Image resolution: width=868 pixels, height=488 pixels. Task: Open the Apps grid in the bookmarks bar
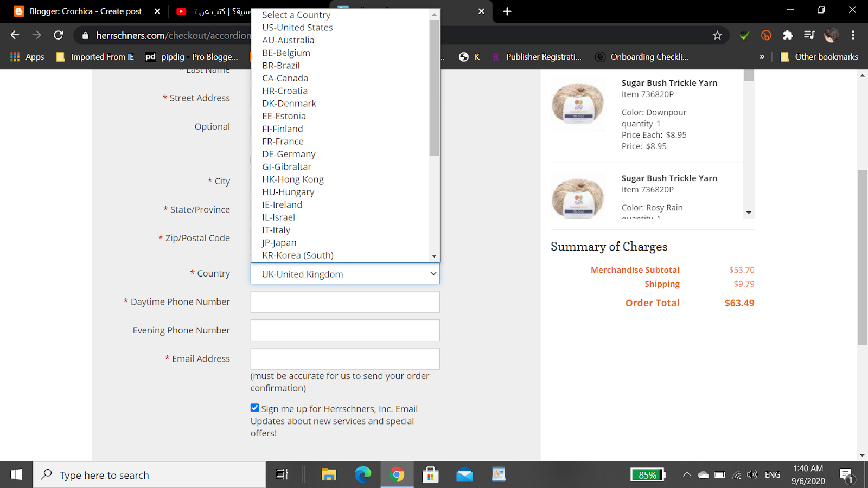tap(27, 56)
